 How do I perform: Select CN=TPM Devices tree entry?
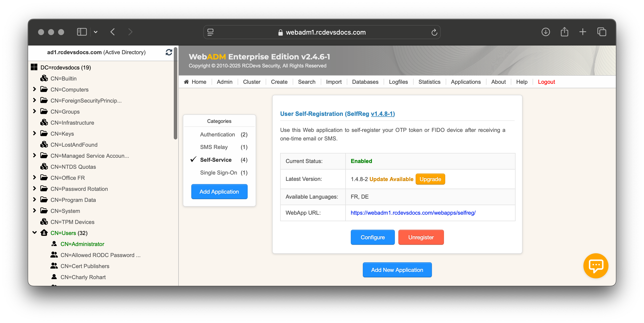click(x=72, y=222)
